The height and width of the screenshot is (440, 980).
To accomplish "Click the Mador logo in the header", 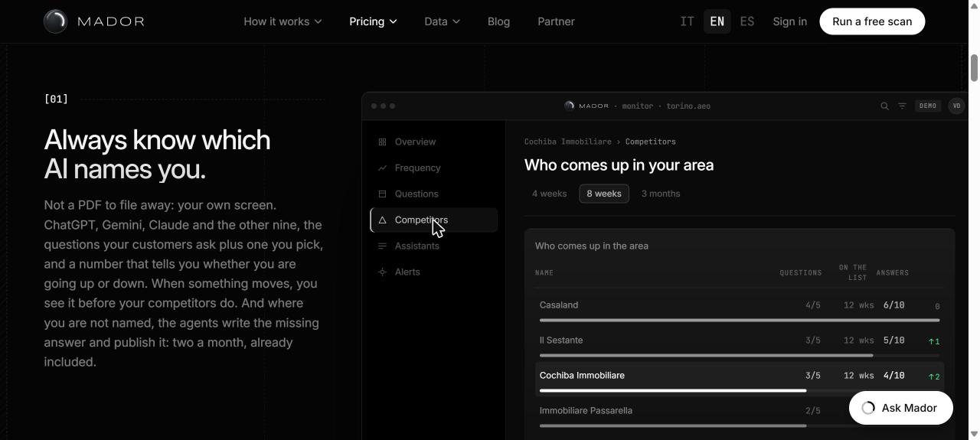I will (94, 21).
